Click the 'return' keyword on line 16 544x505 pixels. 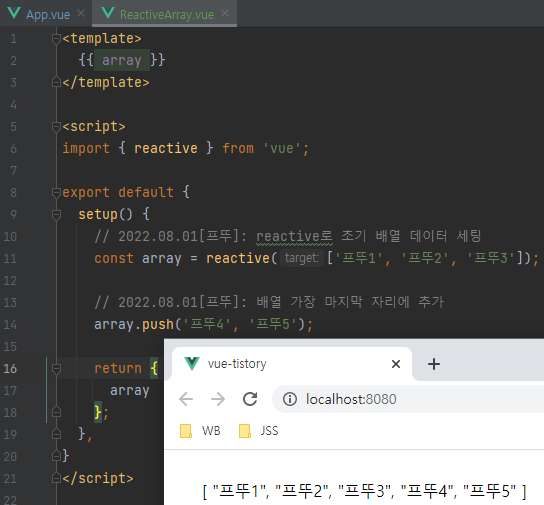[x=118, y=368]
